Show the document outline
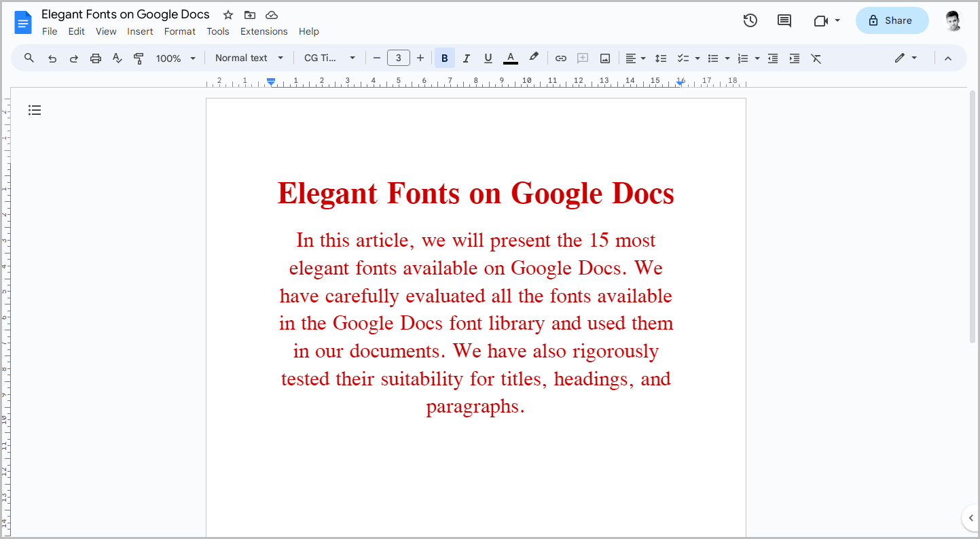This screenshot has height=539, width=980. pyautogui.click(x=35, y=109)
